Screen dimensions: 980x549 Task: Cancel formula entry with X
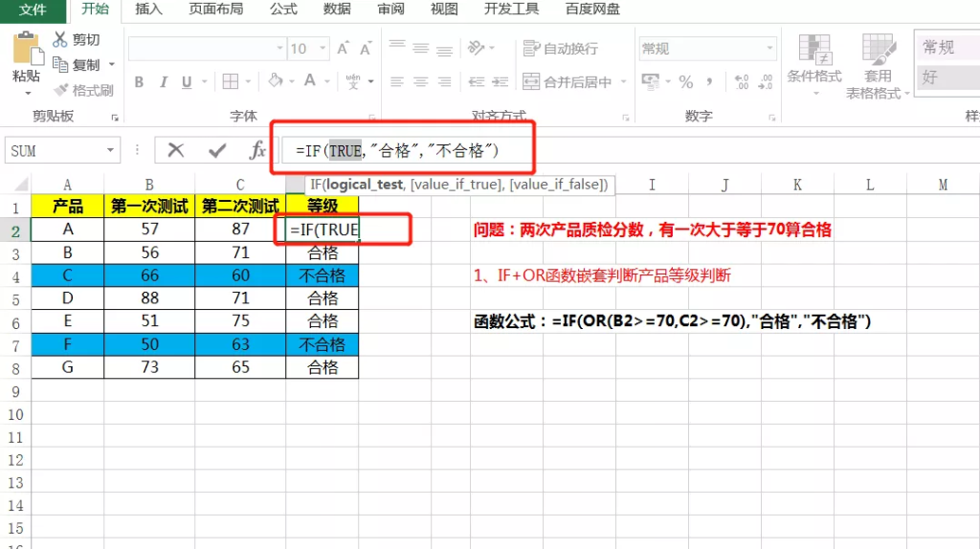coord(176,150)
